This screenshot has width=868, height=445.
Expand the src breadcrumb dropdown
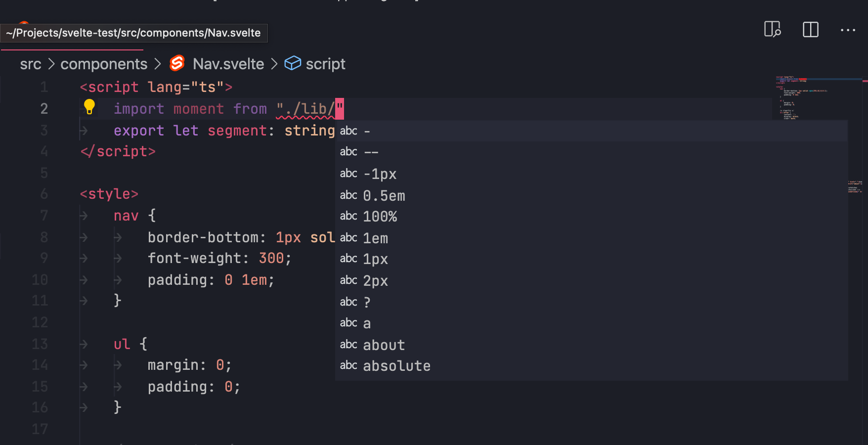point(30,63)
